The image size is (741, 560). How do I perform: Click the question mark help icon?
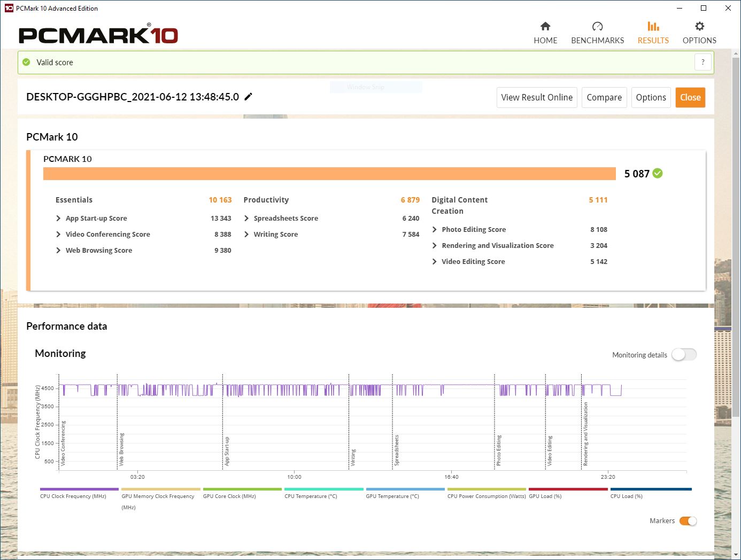pyautogui.click(x=703, y=62)
